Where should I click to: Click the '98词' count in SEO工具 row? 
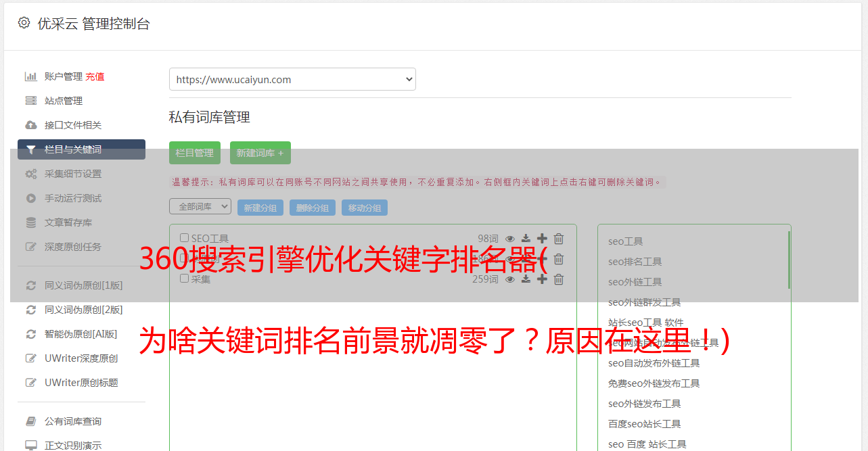point(488,239)
